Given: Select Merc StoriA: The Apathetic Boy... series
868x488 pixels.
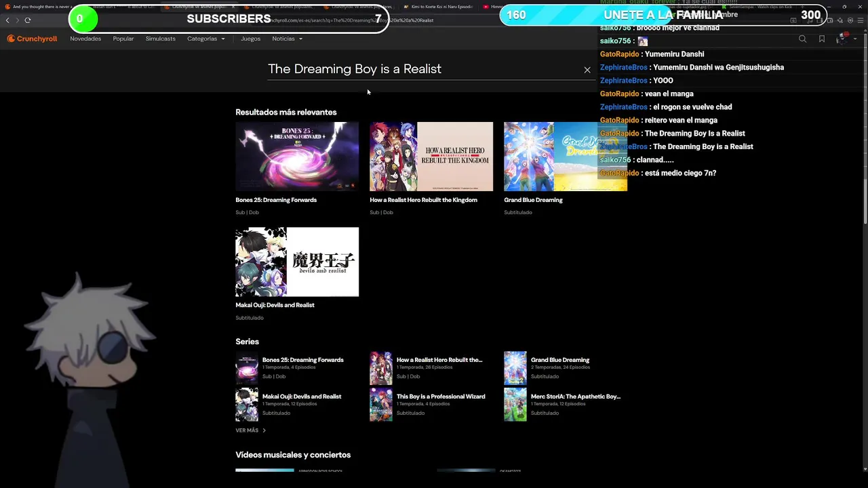Looking at the screenshot, I should pos(576,396).
